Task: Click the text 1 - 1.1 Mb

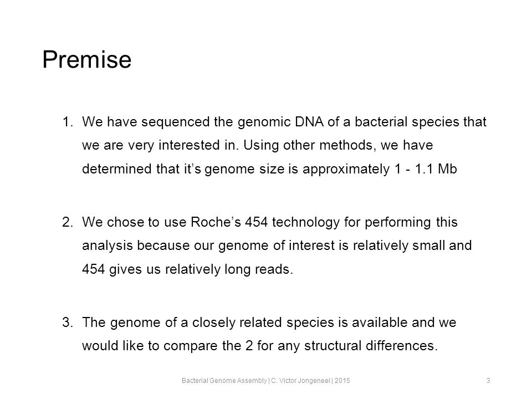Action: click(x=426, y=168)
